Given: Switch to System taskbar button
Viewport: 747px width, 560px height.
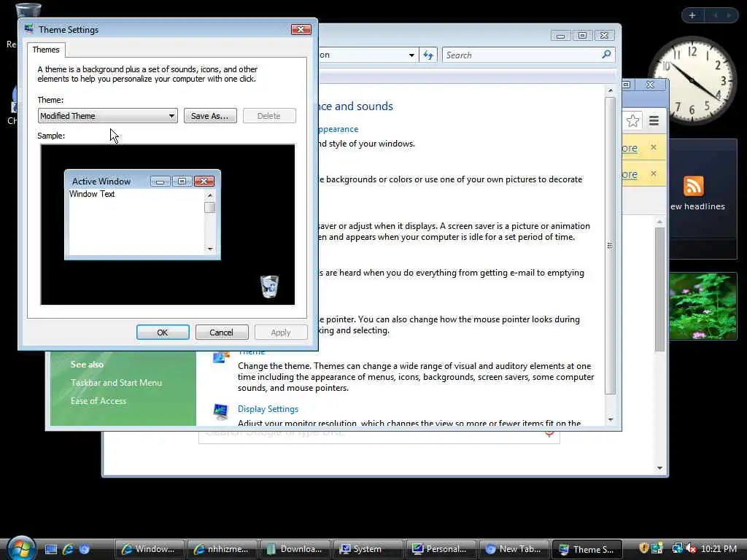Looking at the screenshot, I should pos(368,549).
